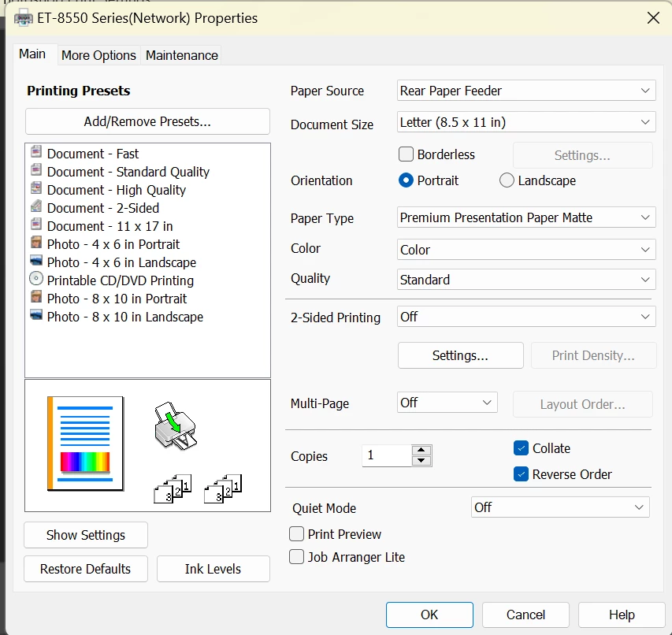
Task: Open the Quality dropdown
Action: [x=526, y=280]
